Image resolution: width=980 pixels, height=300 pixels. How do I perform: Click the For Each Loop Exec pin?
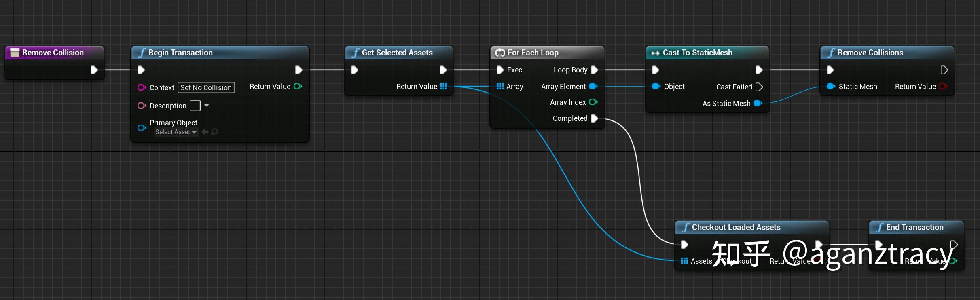500,70
